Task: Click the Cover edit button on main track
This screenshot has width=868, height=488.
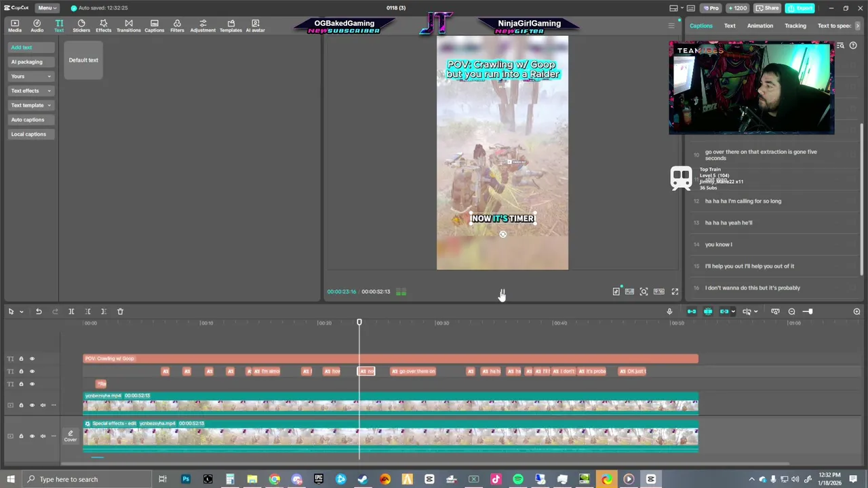Action: pos(71,436)
